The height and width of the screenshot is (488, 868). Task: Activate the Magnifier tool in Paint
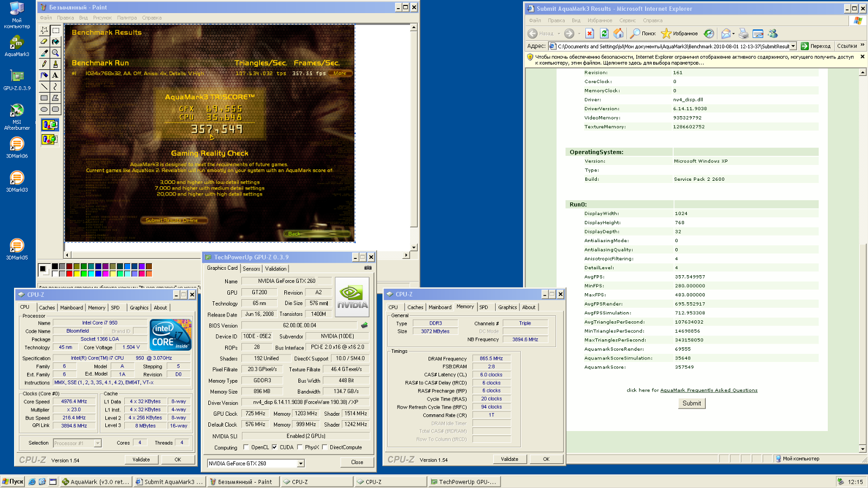point(55,53)
